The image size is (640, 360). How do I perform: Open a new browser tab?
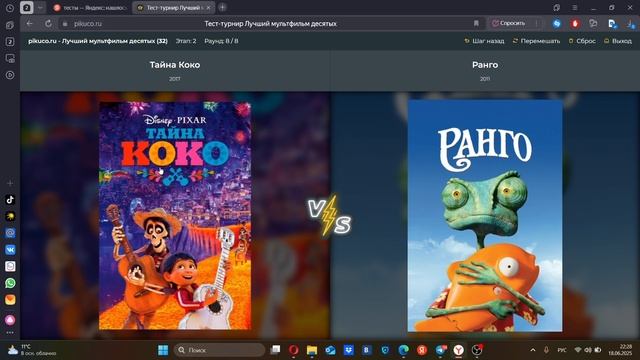click(222, 7)
